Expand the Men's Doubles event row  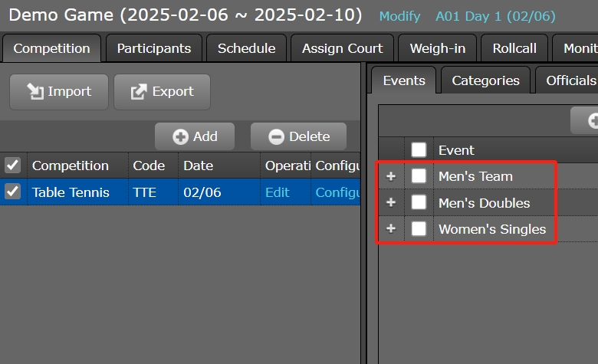coord(391,203)
